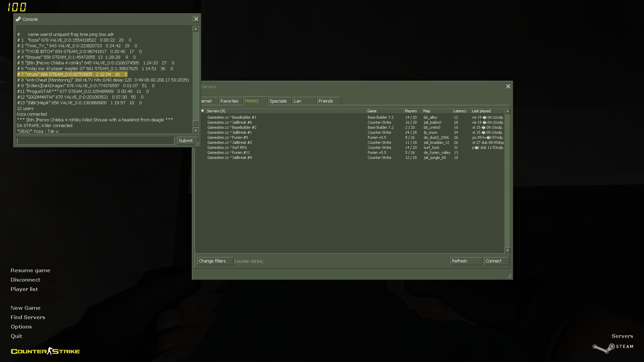Click Quit in main menu

pos(16,336)
